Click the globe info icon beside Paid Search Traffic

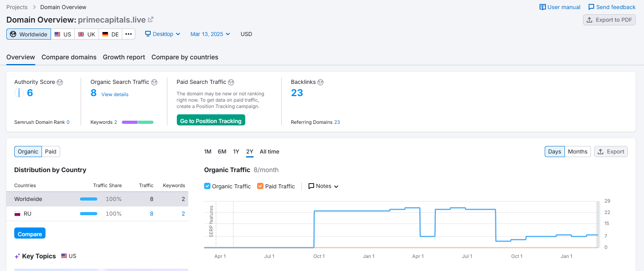coord(231,82)
